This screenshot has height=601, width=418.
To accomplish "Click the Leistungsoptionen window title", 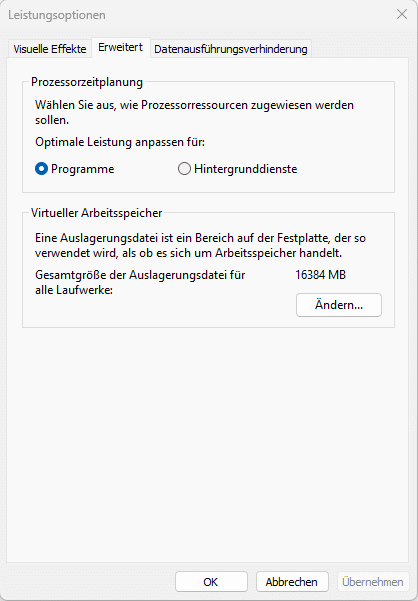I will 57,15.
